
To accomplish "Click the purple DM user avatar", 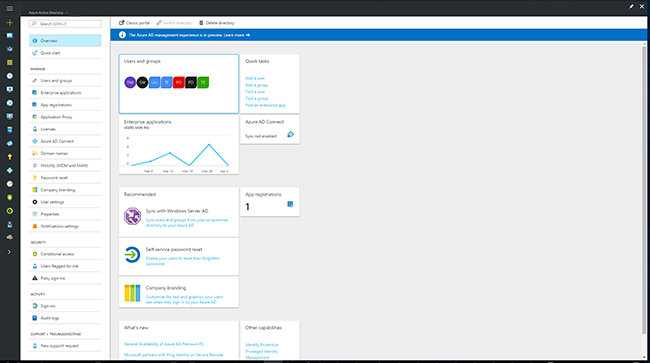I will [130, 82].
